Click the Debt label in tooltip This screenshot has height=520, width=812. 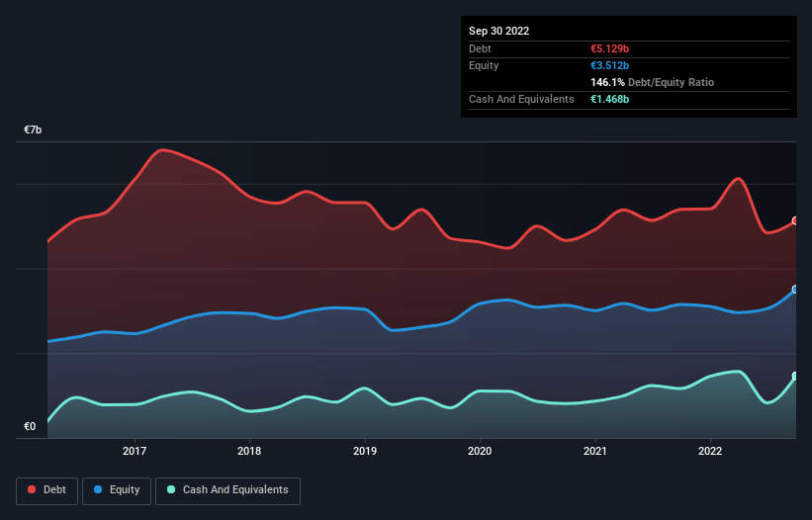(x=480, y=48)
